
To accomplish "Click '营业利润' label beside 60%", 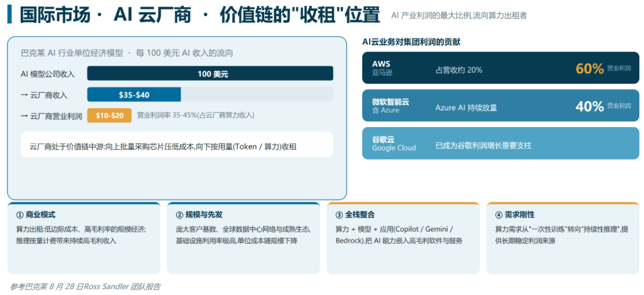I will (x=619, y=69).
